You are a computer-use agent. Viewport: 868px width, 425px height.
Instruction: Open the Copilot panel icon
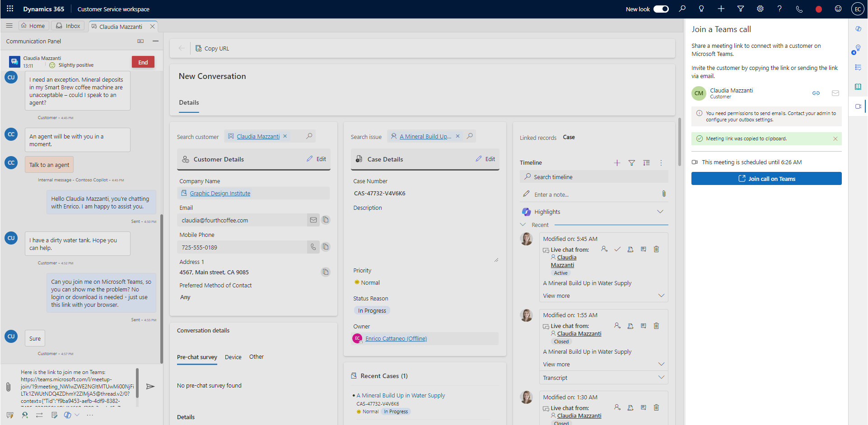859,28
